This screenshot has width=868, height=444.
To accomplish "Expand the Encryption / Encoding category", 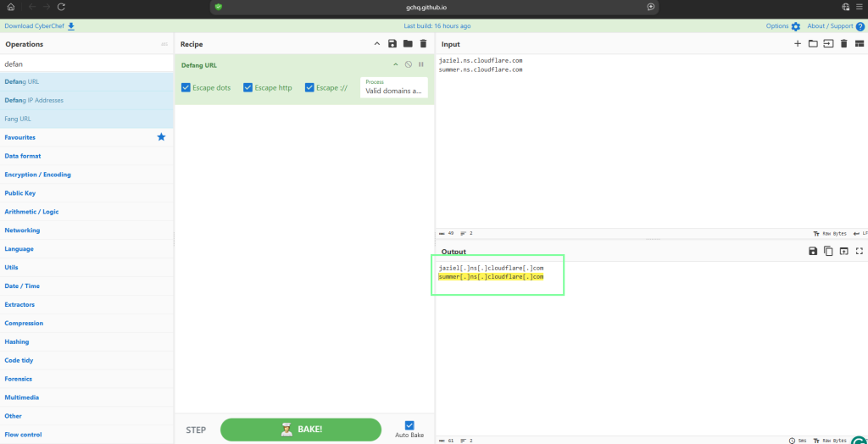I will [37, 175].
